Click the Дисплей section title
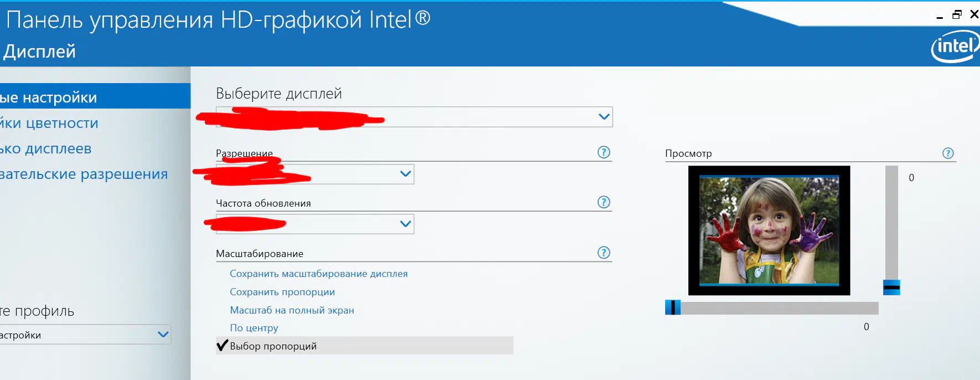 (39, 52)
